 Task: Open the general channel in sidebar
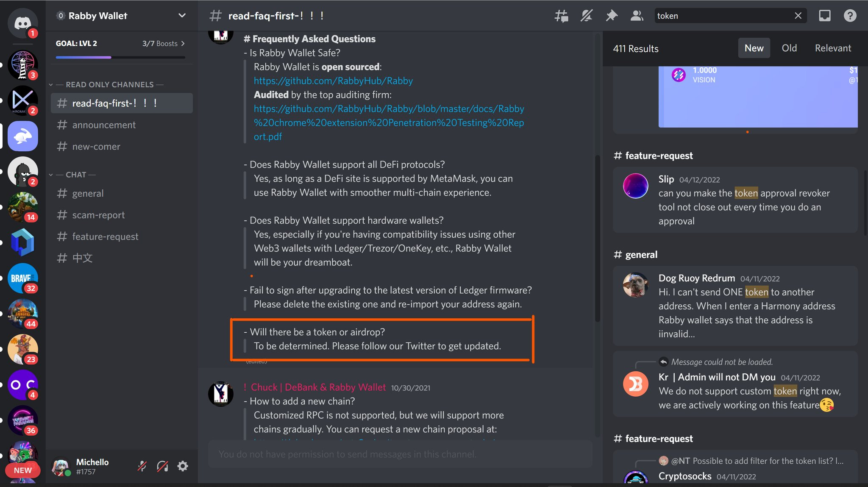click(122, 193)
